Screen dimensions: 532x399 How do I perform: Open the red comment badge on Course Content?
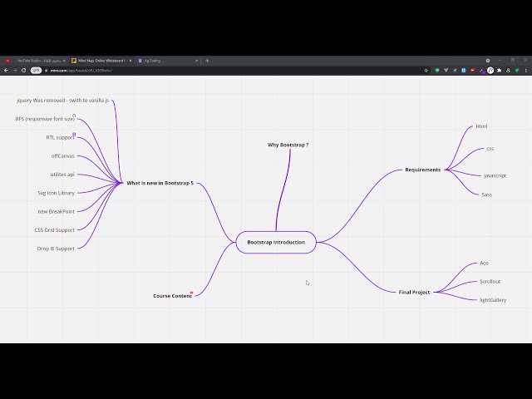click(x=191, y=293)
